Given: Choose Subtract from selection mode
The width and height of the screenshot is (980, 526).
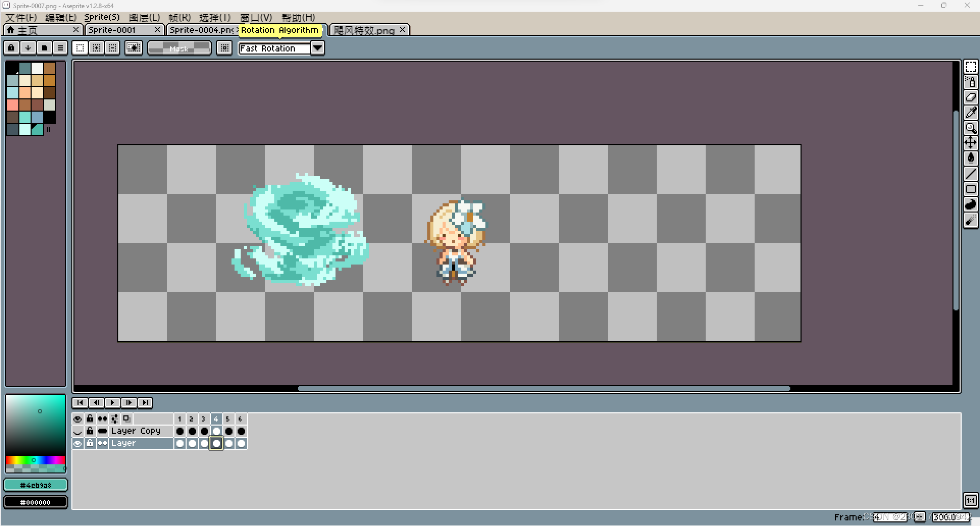Looking at the screenshot, I should pyautogui.click(x=113, y=48).
